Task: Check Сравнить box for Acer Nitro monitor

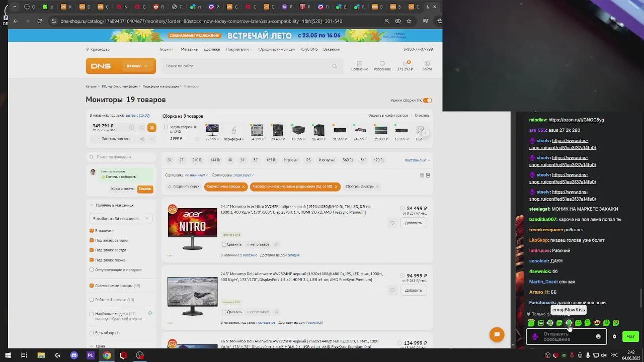Action: [224, 244]
